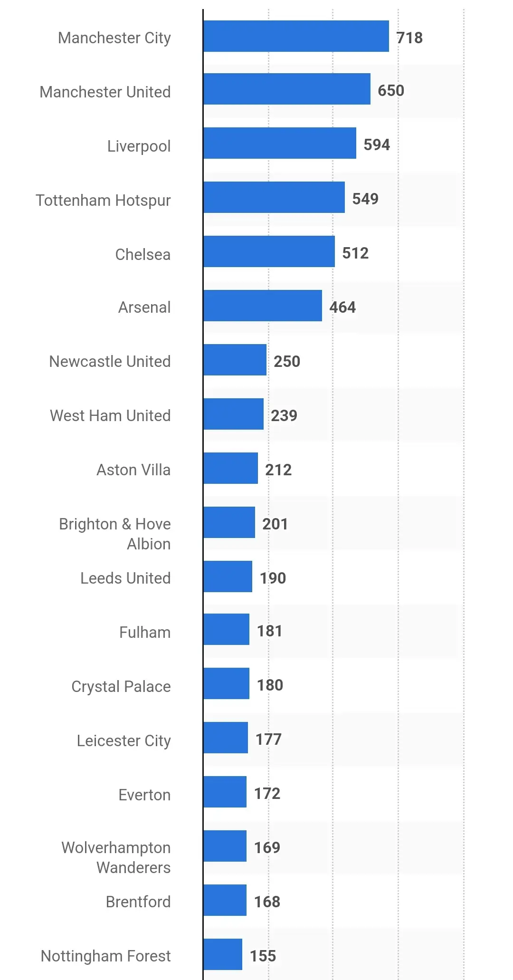Click the Chelsea bar
The width and height of the screenshot is (513, 980).
pyautogui.click(x=269, y=251)
